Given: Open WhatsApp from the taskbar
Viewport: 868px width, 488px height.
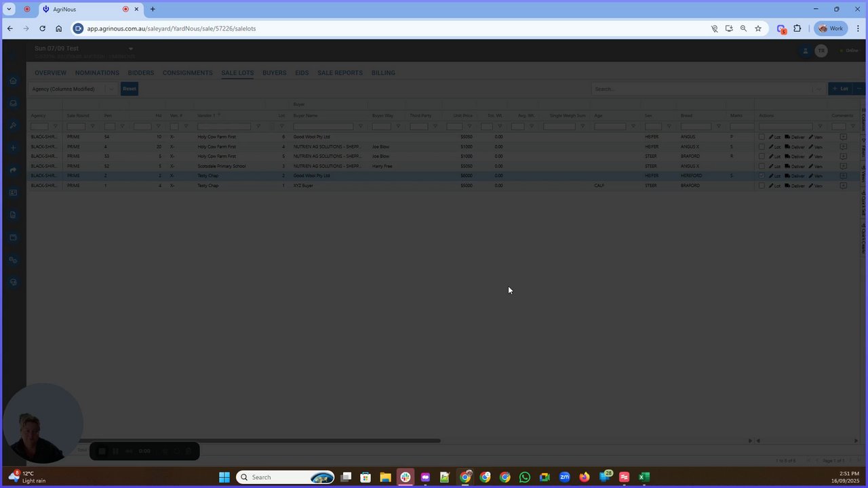Looking at the screenshot, I should 525,477.
